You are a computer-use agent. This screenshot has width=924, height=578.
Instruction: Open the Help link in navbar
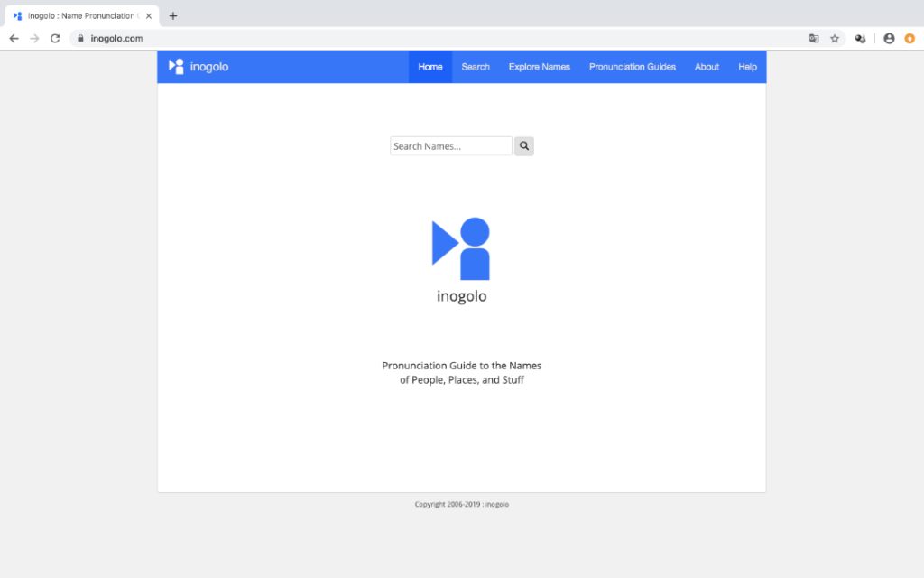(x=747, y=67)
